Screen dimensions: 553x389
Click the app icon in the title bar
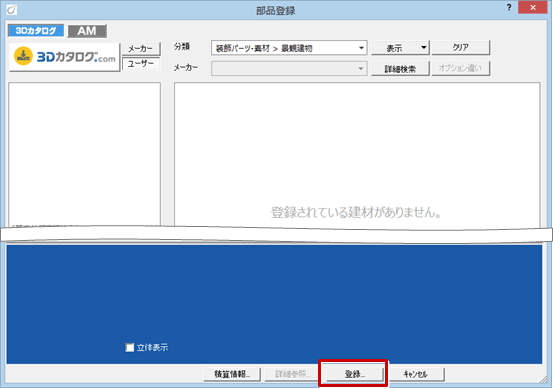(x=11, y=10)
